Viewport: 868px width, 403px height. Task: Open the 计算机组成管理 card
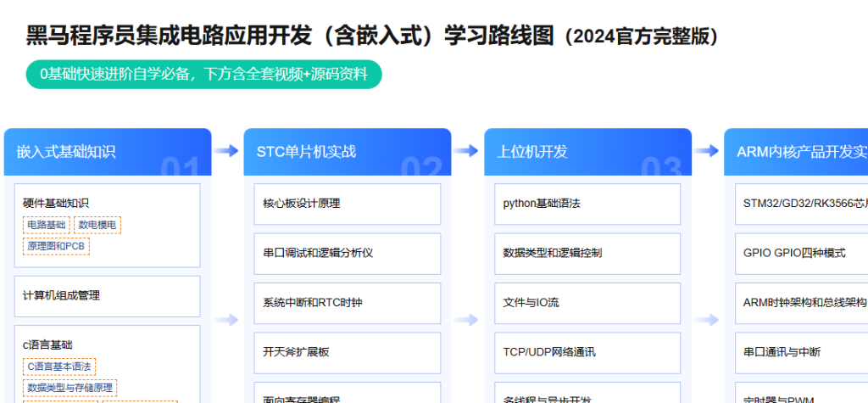click(x=107, y=296)
